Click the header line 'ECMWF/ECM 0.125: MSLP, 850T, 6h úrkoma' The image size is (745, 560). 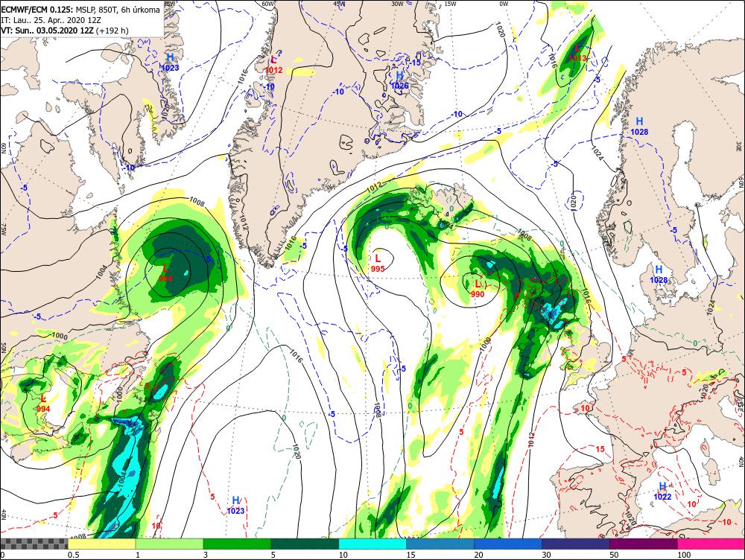[80, 10]
